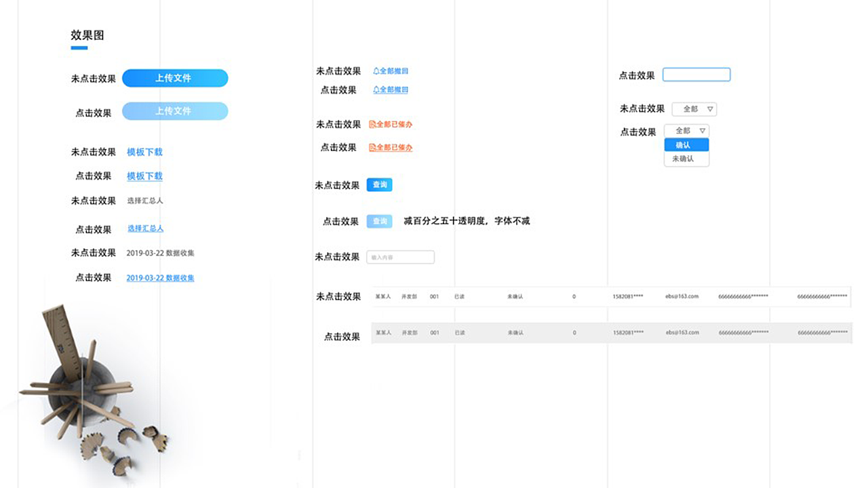Click the gray 2019-03-22 数据收集 entry
Screen dimensions: 868x488
click(x=160, y=253)
